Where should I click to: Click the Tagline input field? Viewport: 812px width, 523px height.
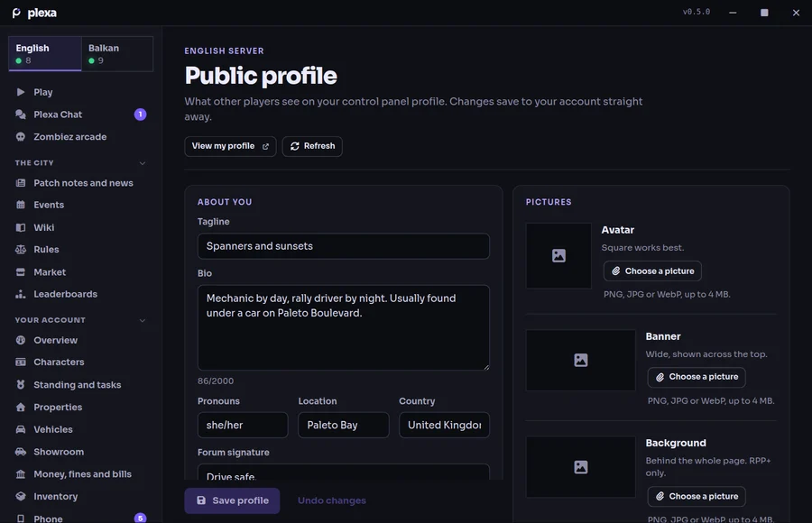[344, 246]
